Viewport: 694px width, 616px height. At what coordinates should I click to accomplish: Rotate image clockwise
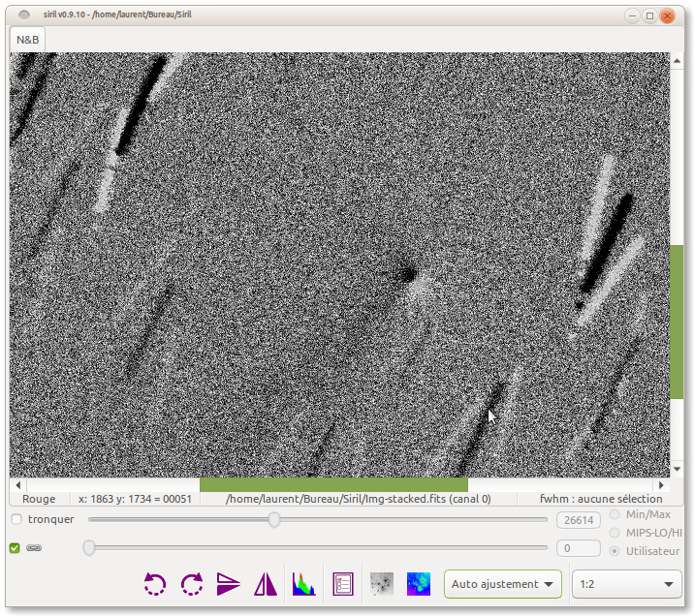point(192,584)
